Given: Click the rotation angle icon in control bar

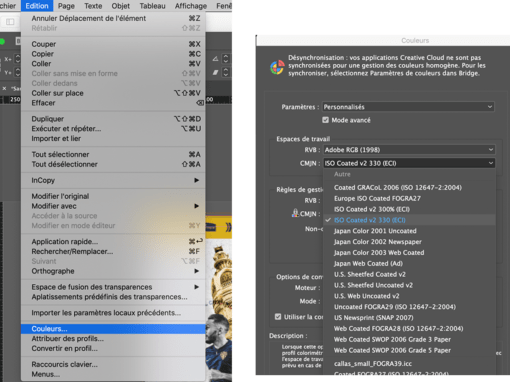Looking at the screenshot, I should (x=215, y=59).
